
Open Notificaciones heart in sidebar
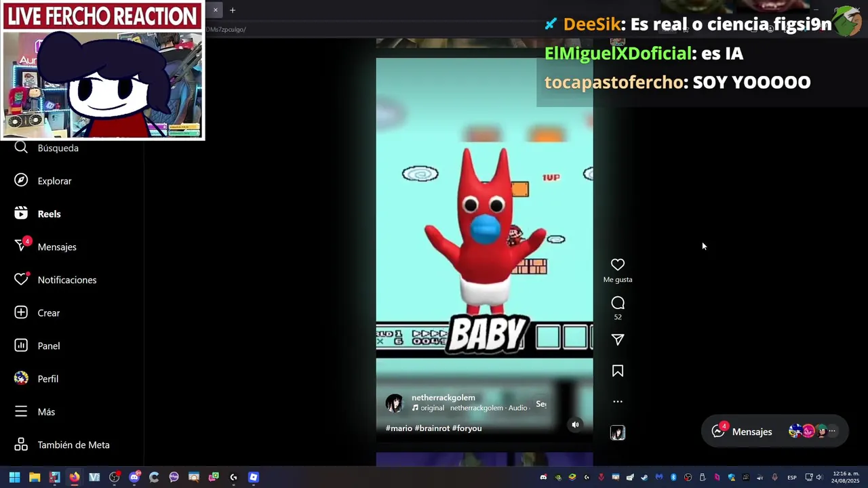click(x=55, y=279)
